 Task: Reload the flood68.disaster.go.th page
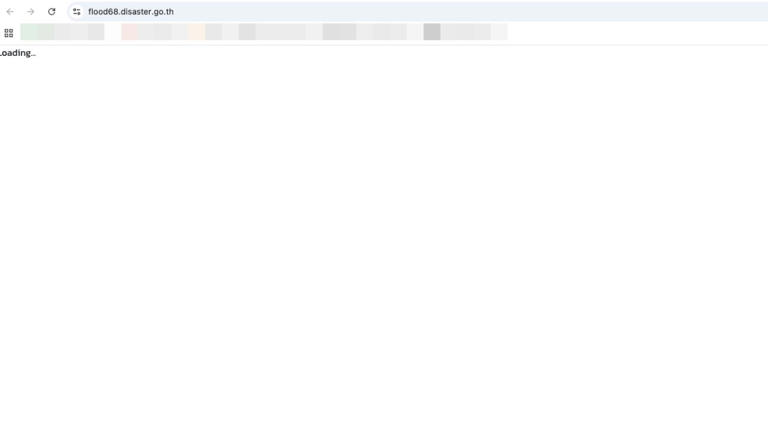[x=51, y=12]
